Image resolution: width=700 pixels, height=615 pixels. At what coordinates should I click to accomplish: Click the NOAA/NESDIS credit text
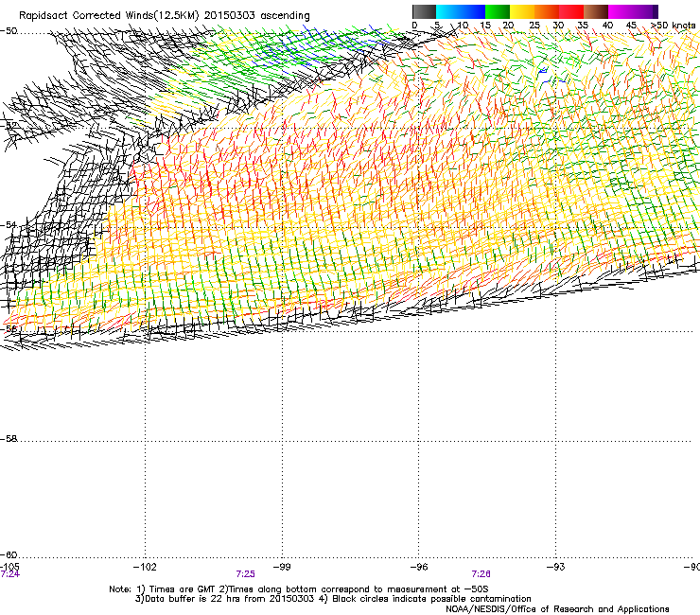(557, 609)
